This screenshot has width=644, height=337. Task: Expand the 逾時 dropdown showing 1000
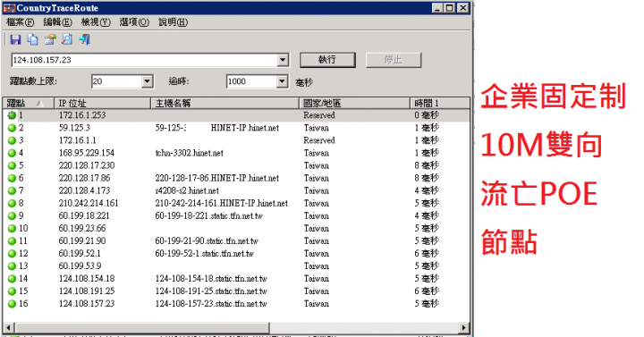click(282, 81)
